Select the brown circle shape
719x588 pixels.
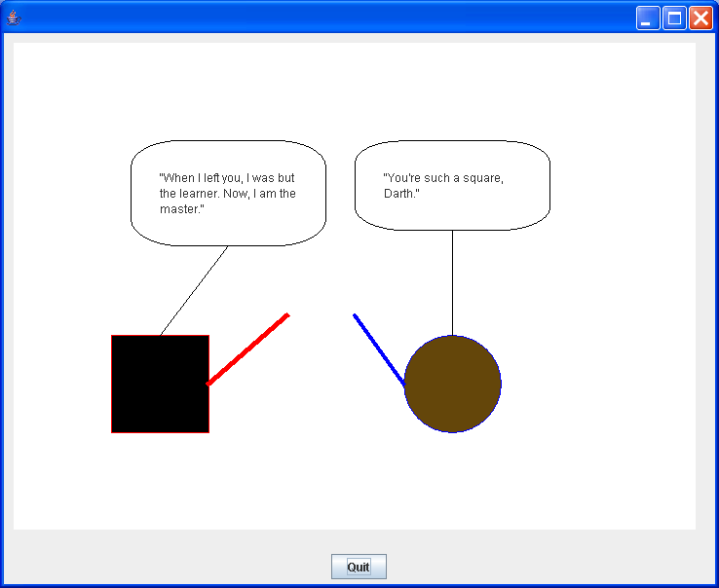(452, 384)
